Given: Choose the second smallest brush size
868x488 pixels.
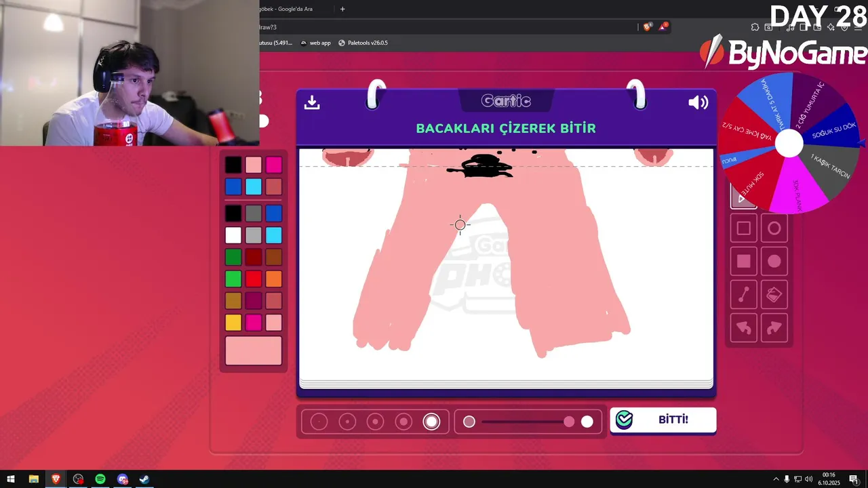Looking at the screenshot, I should (347, 422).
